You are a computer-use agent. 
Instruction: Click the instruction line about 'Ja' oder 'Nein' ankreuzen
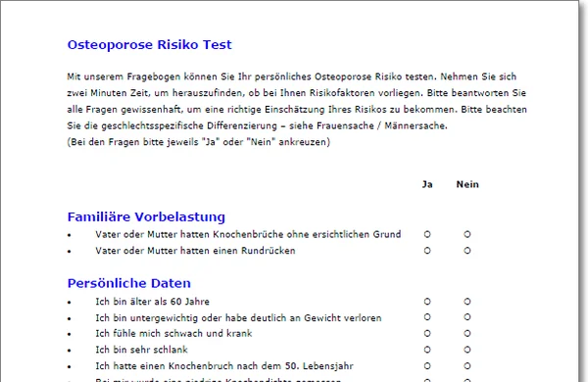click(198, 142)
